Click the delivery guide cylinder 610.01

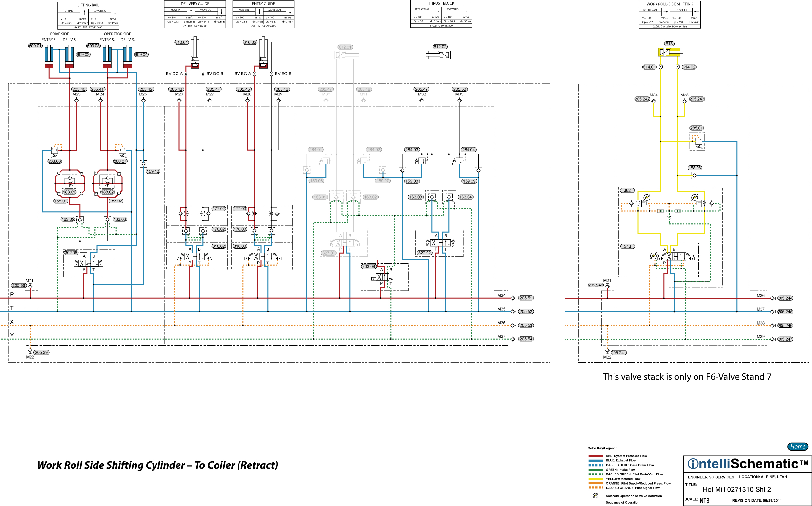[x=195, y=53]
